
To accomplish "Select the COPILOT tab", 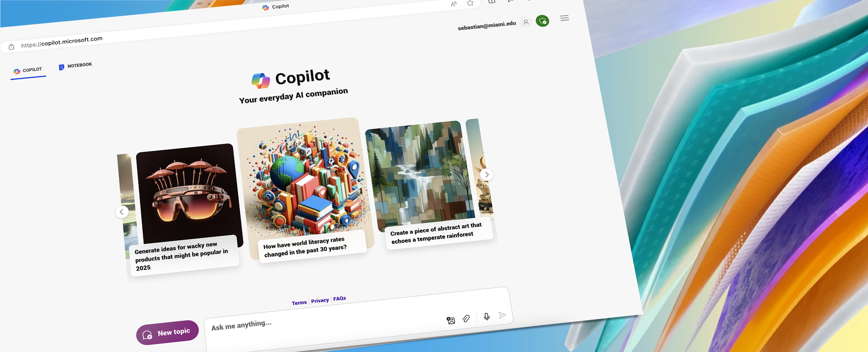I will click(x=28, y=71).
